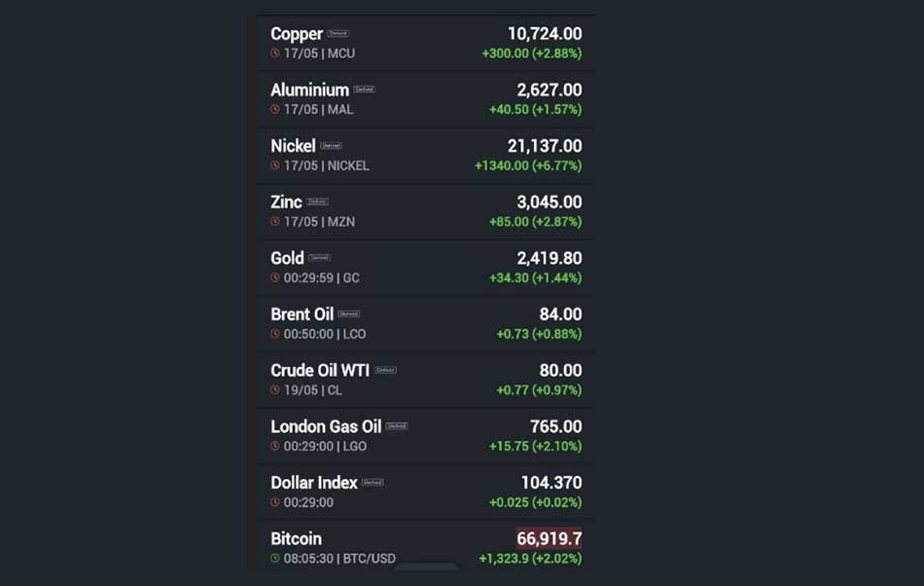
Task: Click the green clock icon under Bitcoin
Action: coord(275,558)
